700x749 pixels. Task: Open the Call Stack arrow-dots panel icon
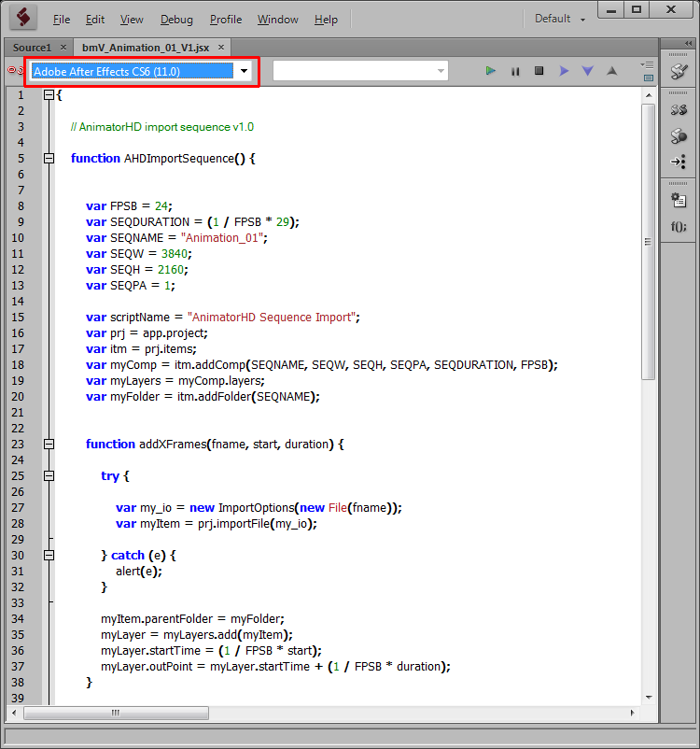(679, 162)
